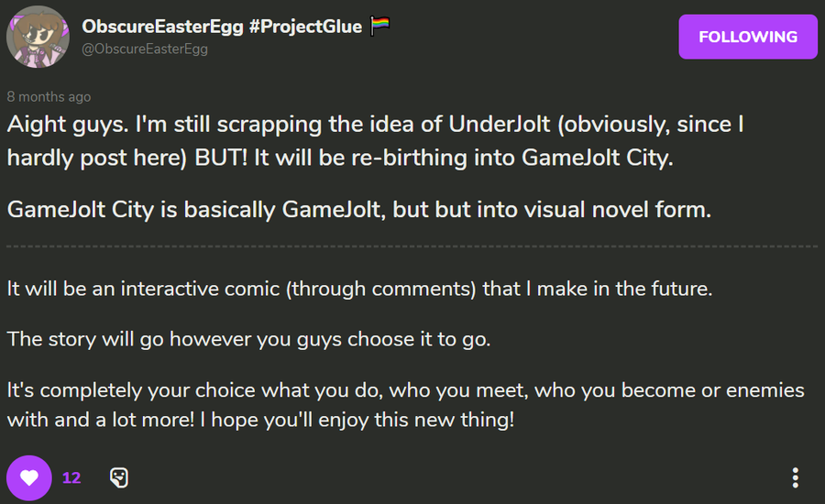Click "I hope you'll enjoy this new thing!"

coord(357,421)
